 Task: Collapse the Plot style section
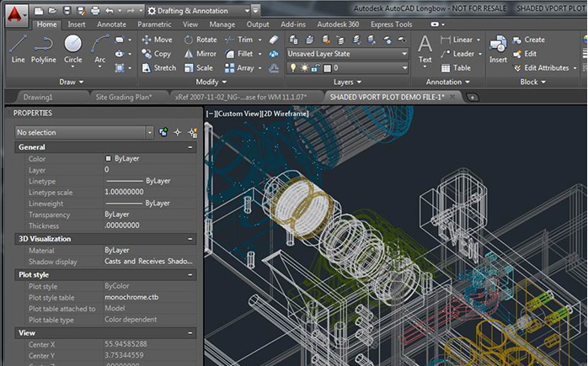click(190, 274)
